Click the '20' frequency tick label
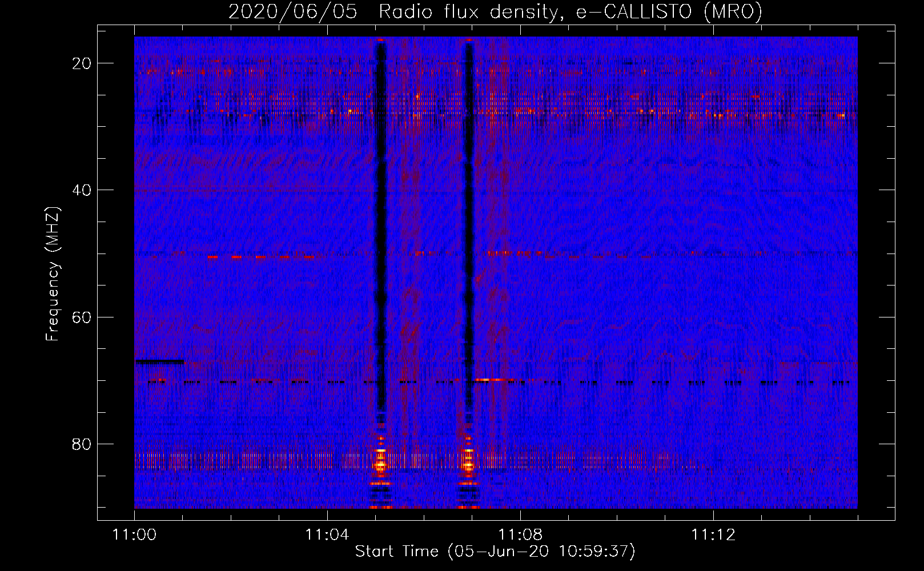The width and height of the screenshot is (924, 571). point(82,63)
